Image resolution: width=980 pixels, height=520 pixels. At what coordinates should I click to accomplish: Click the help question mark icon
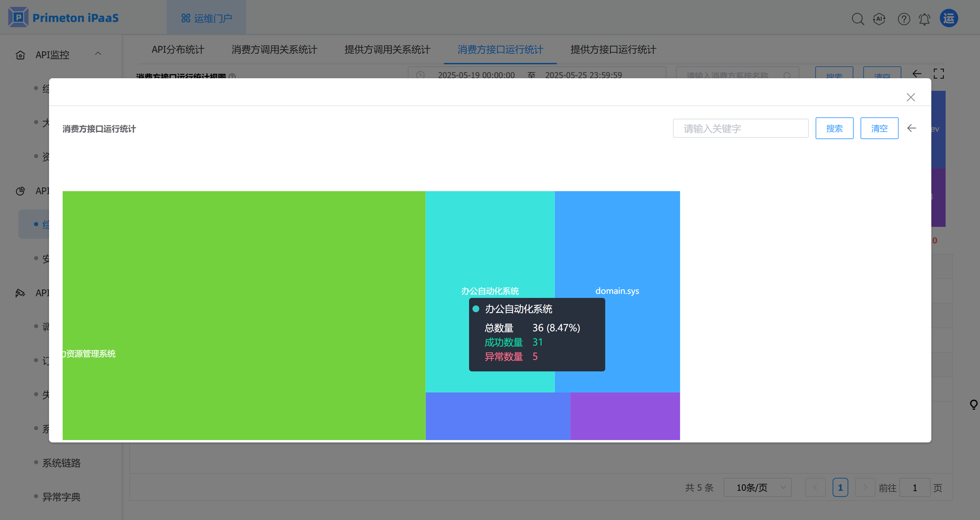pos(903,19)
